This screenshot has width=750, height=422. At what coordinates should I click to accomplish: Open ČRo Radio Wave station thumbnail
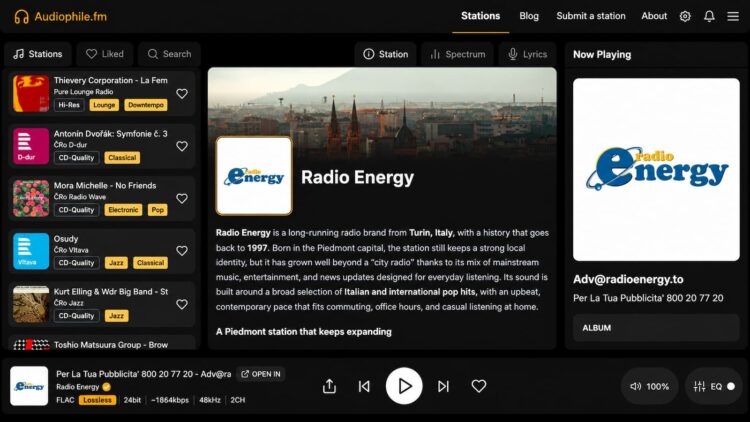pyautogui.click(x=31, y=198)
